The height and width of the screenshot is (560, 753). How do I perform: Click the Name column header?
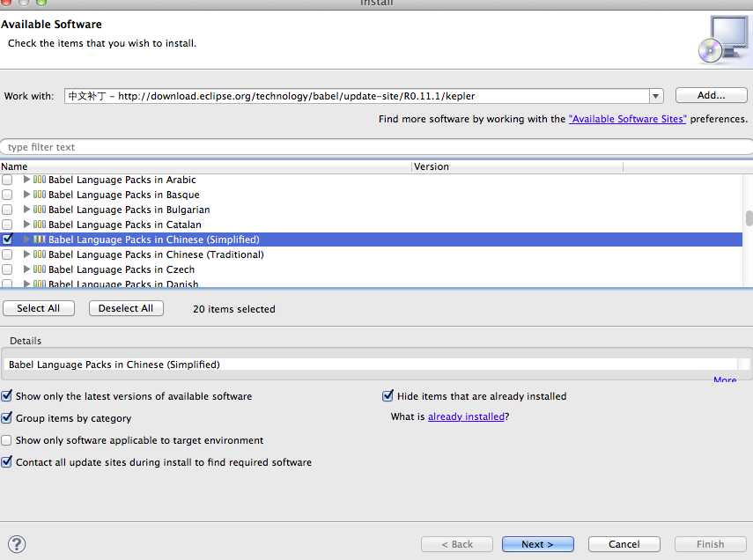pyautogui.click(x=205, y=166)
